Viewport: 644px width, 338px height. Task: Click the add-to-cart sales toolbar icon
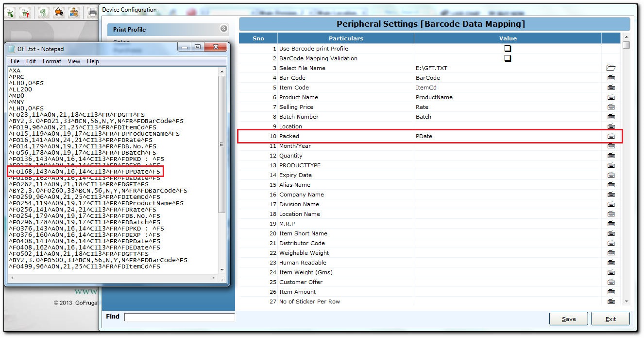(10, 12)
